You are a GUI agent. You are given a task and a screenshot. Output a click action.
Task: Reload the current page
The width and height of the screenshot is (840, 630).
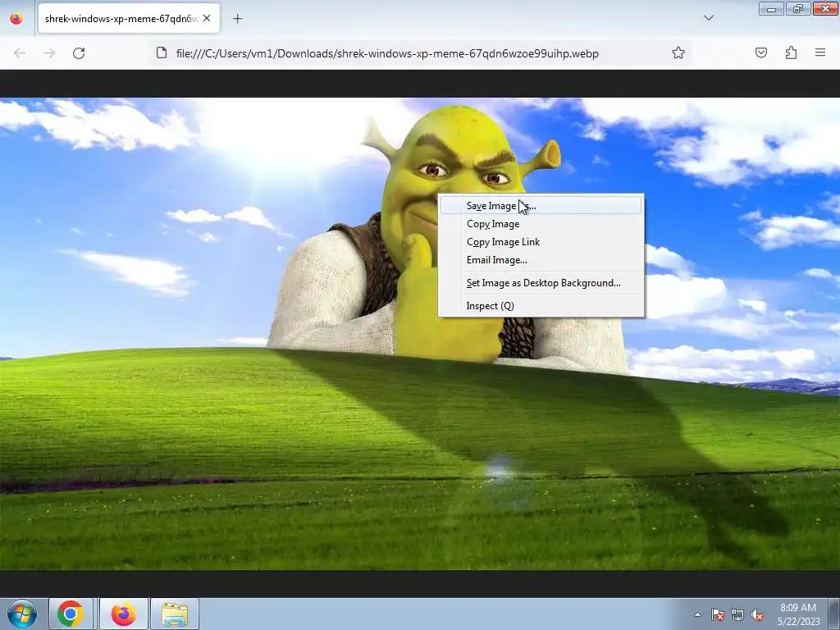pyautogui.click(x=79, y=53)
